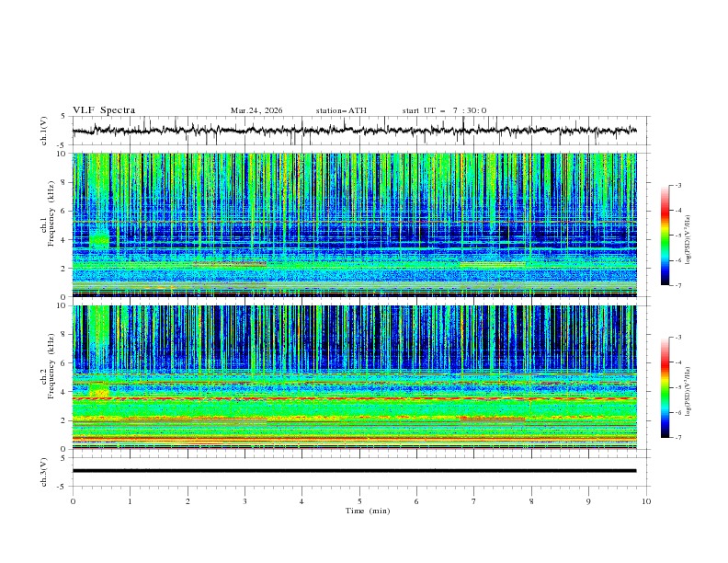Image resolution: width=728 pixels, height=563 pixels.
Task: Click the -7 label on ch.2 colorbar
Action: click(678, 437)
